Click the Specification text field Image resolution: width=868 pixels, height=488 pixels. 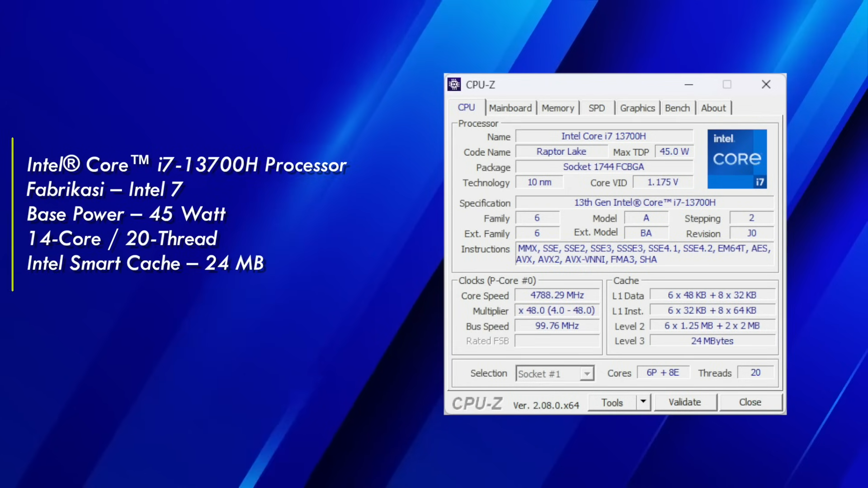(645, 202)
